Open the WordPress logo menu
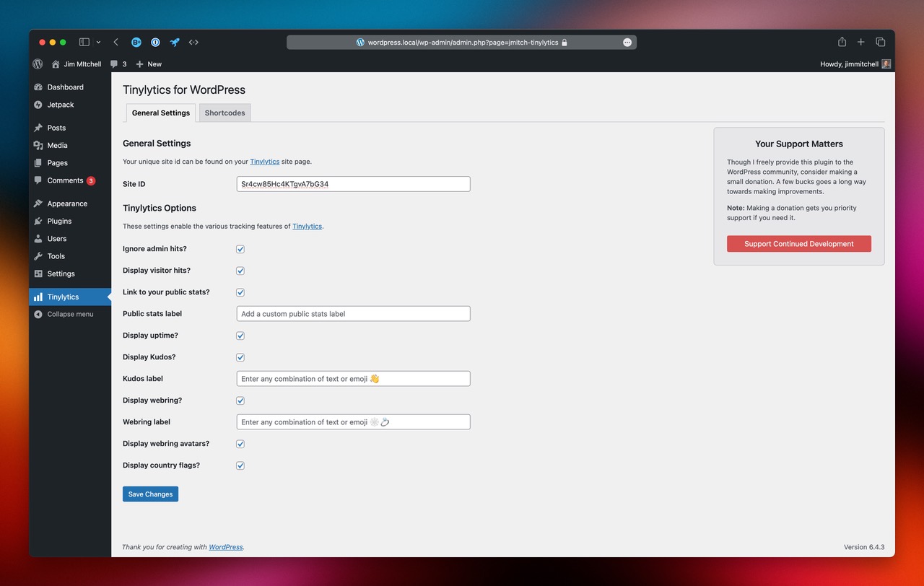Screen dimensions: 924x586 click(38, 64)
